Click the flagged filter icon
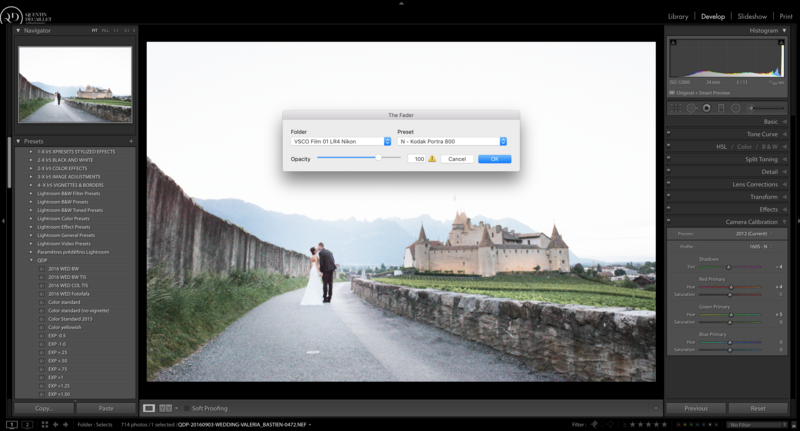 click(594, 424)
